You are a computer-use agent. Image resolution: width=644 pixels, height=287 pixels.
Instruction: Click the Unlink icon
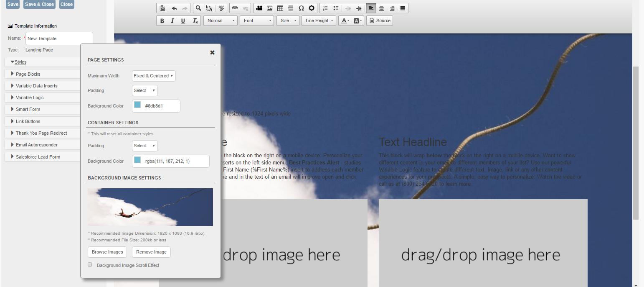(246, 8)
